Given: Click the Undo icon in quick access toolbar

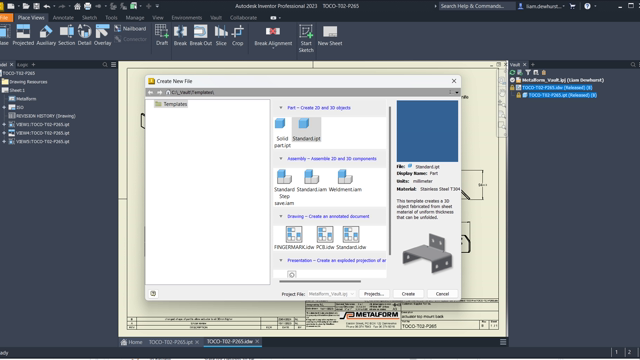Looking at the screenshot, I should 47,6.
